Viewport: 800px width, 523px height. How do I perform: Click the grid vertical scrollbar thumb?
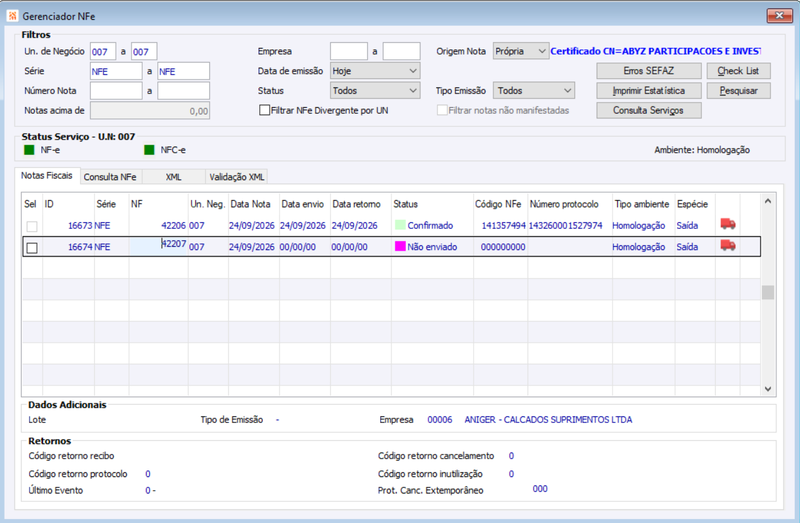pyautogui.click(x=768, y=292)
